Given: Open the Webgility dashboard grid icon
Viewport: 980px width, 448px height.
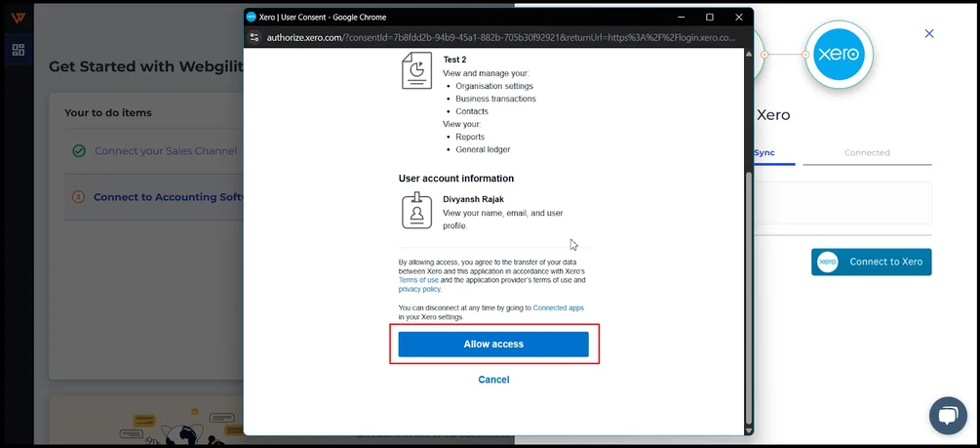Looking at the screenshot, I should coord(19,50).
